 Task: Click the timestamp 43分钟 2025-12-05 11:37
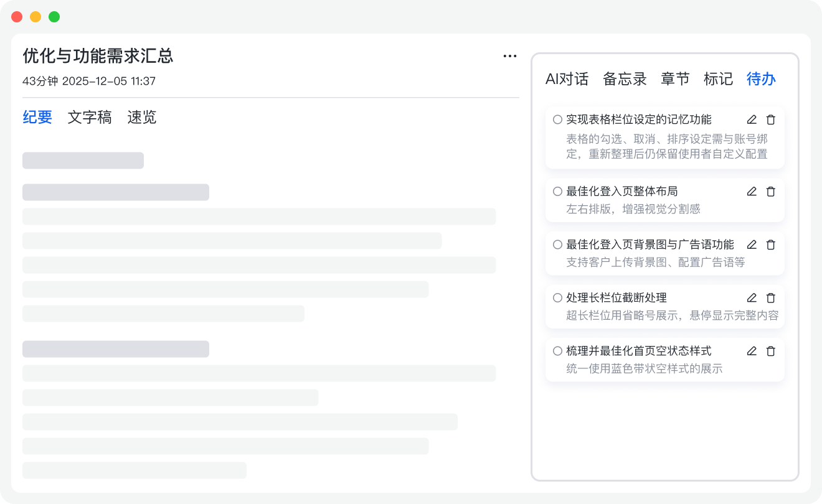89,81
